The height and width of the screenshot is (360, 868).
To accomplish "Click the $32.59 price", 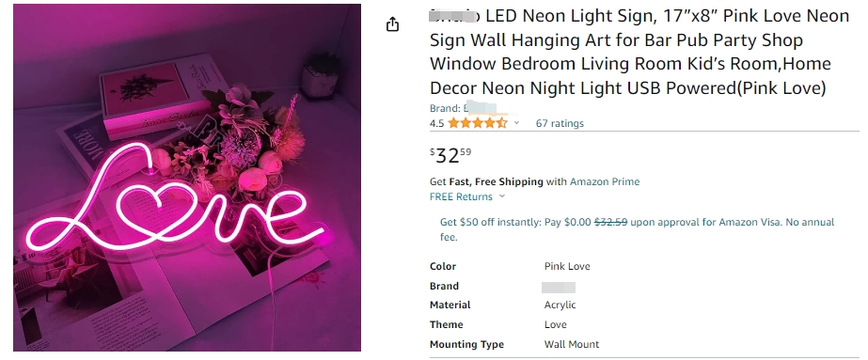I will pyautogui.click(x=450, y=155).
